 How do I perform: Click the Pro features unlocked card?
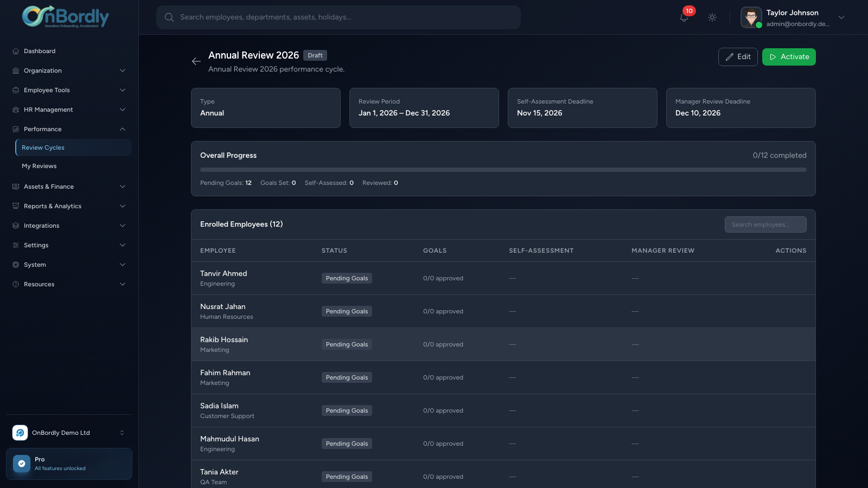click(69, 464)
